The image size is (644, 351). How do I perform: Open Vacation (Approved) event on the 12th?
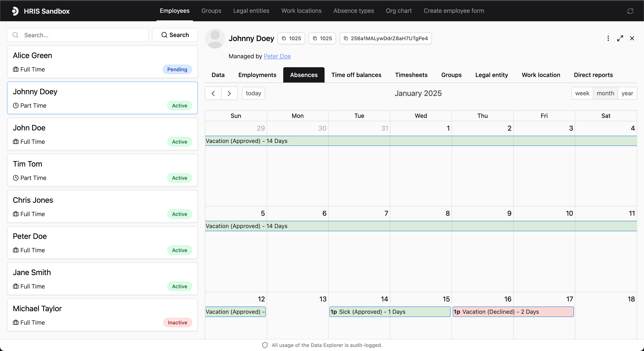point(235,312)
